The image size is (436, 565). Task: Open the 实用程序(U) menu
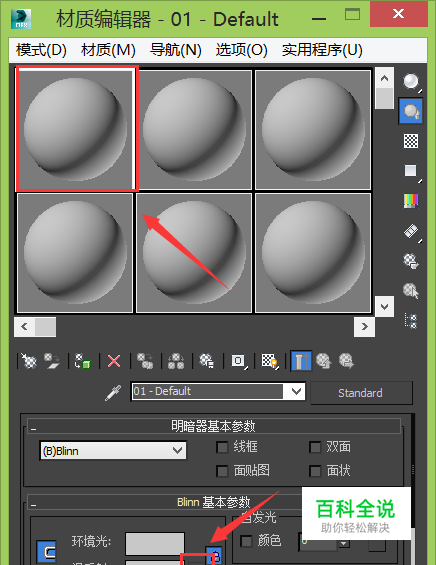[x=322, y=50]
